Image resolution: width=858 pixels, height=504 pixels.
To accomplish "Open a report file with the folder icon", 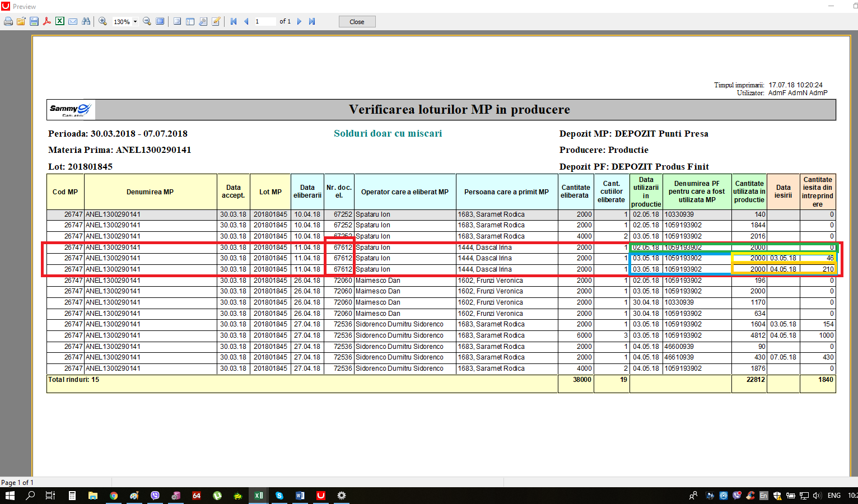I will [x=21, y=21].
